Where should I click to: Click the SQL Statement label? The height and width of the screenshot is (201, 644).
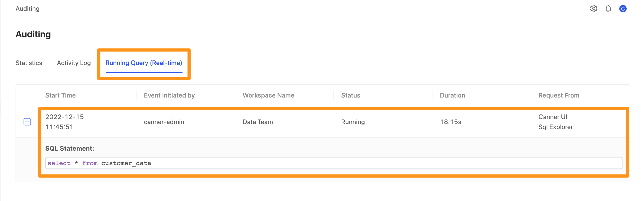pos(70,148)
